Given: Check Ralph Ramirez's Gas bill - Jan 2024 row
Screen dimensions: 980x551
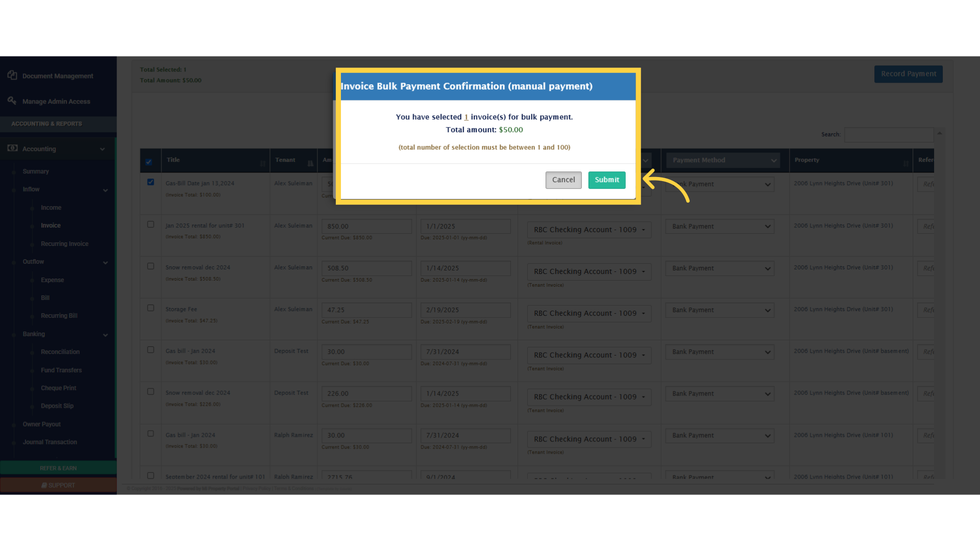Looking at the screenshot, I should 151,434.
